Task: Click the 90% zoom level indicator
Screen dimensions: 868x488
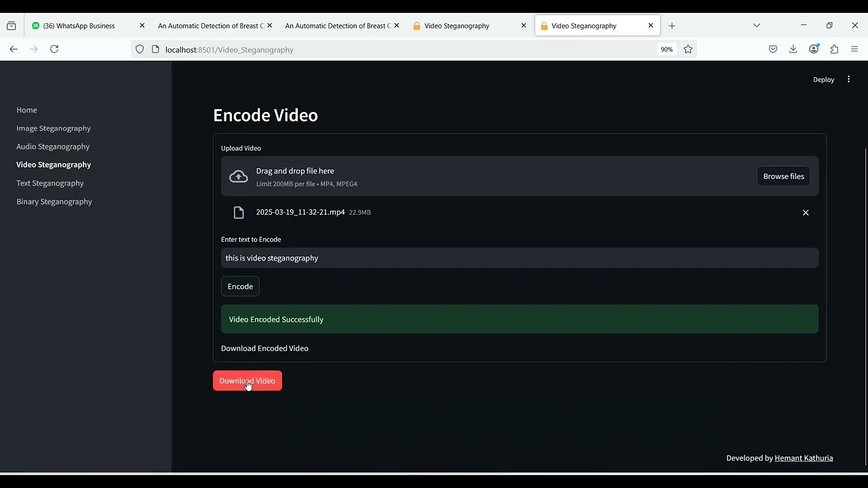Action: [667, 49]
